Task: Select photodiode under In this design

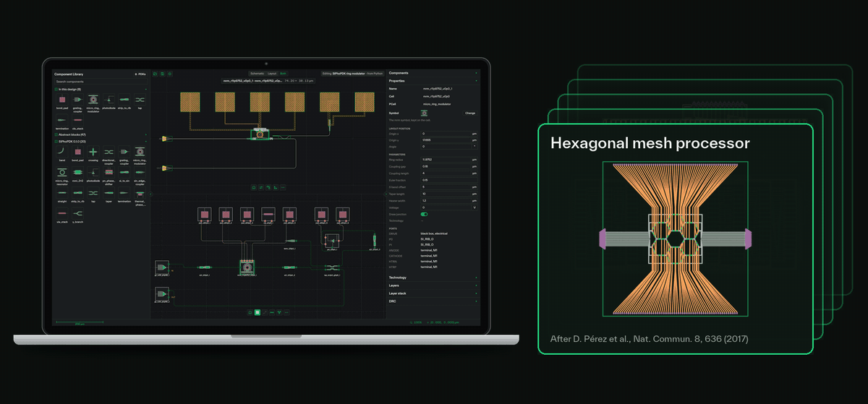Action: pos(109,100)
